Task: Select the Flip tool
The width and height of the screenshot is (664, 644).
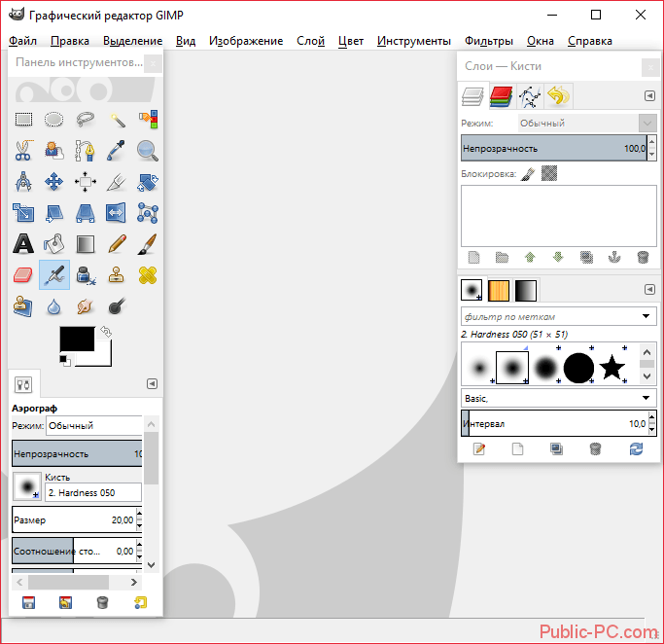Action: pyautogui.click(x=117, y=213)
